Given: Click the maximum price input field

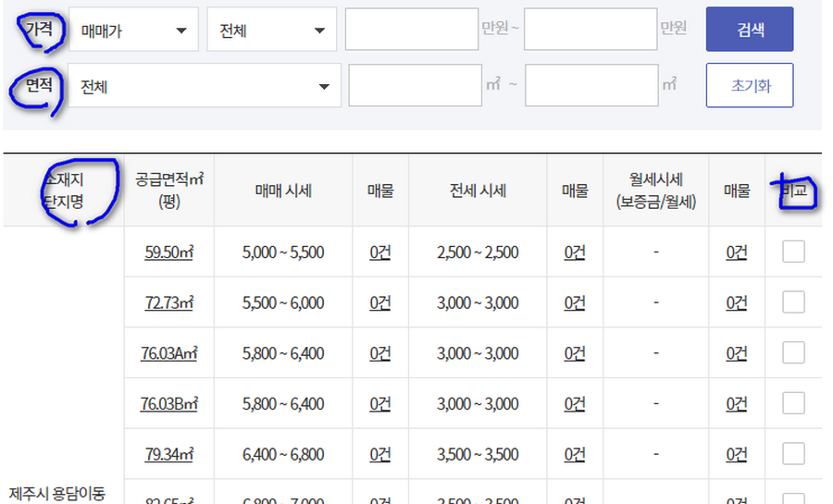Looking at the screenshot, I should (x=591, y=30).
